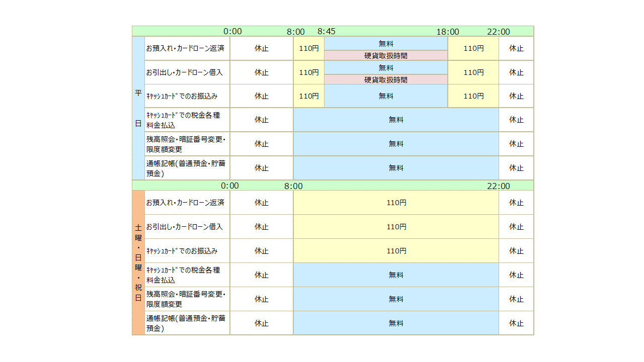
Task: Click the after-22:00 "休止" cell in weekday お預入れ row
Action: [x=516, y=49]
